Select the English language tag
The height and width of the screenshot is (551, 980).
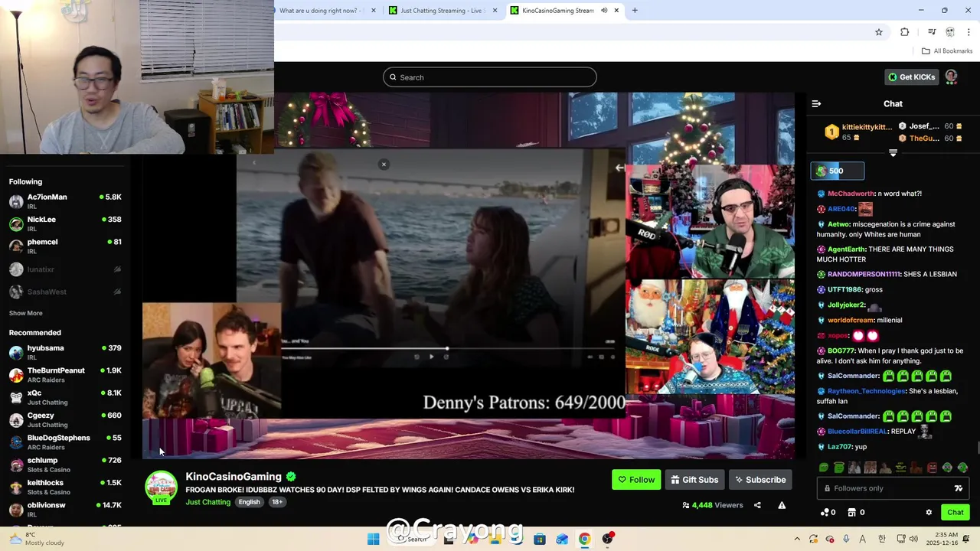click(249, 502)
